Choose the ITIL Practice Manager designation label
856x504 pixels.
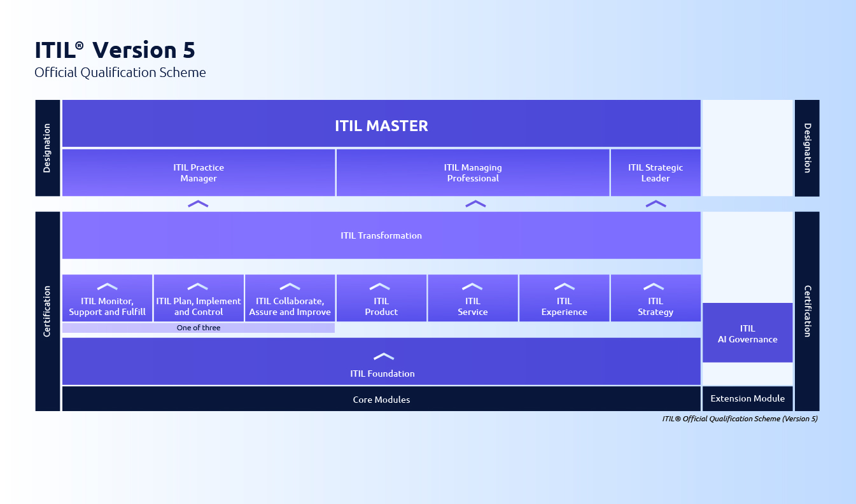pyautogui.click(x=199, y=173)
